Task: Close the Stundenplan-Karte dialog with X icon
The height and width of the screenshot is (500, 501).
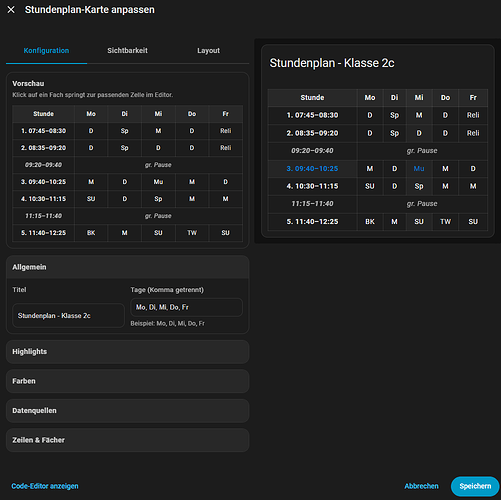Action: pyautogui.click(x=11, y=10)
